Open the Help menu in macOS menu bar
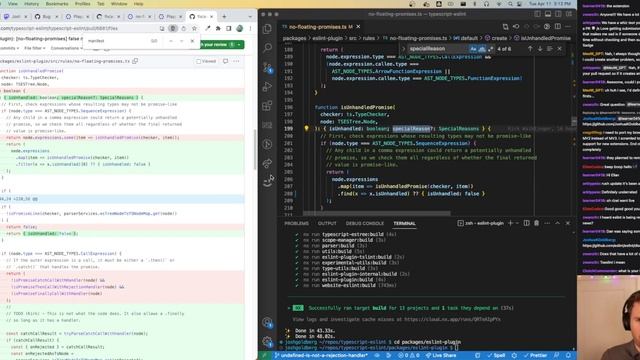Image resolution: width=640 pixels, height=360 pixels. 138,4
